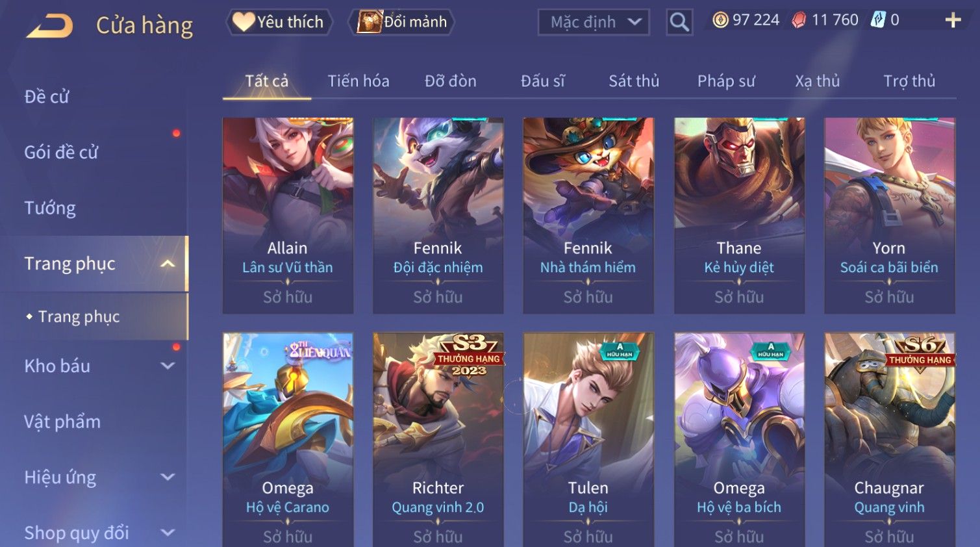Tap the red ruby currency icon
This screenshot has width=980, height=547.
tap(798, 20)
